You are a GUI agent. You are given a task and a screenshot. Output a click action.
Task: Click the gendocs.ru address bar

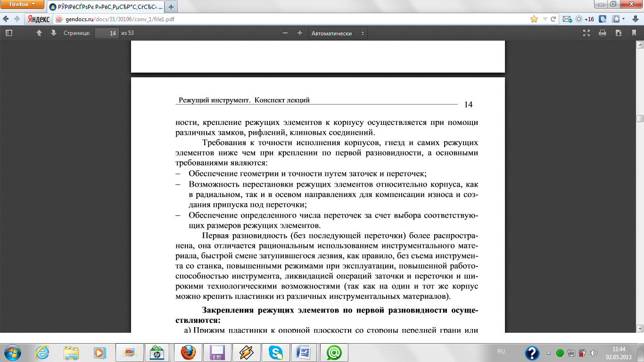292,19
